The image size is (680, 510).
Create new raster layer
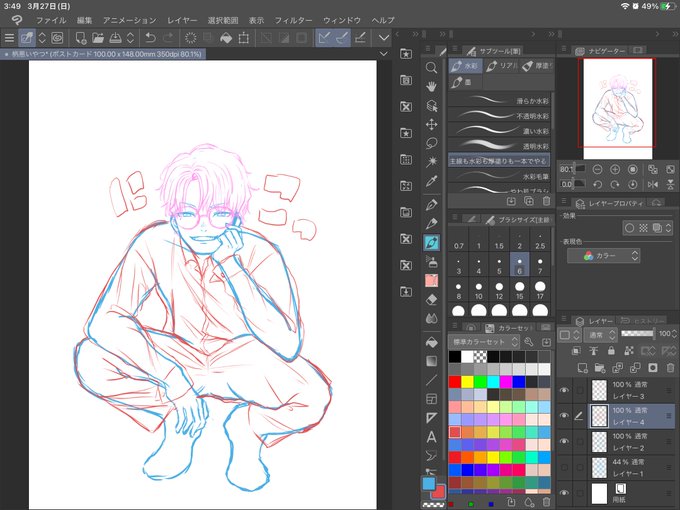click(582, 368)
